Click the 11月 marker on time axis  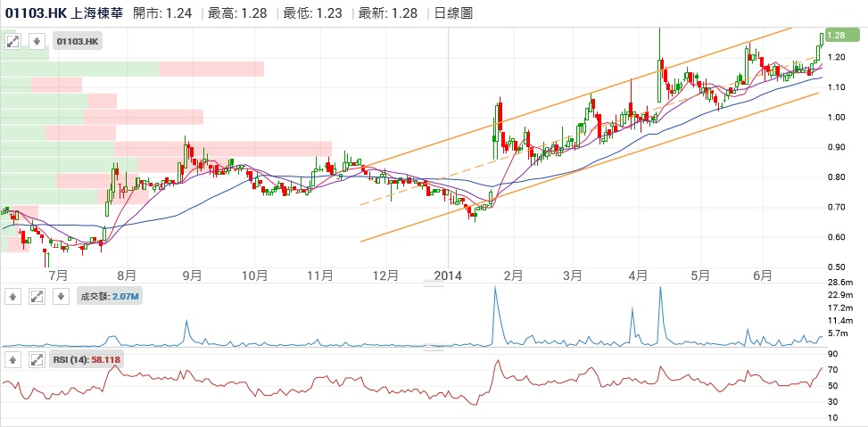pos(320,275)
